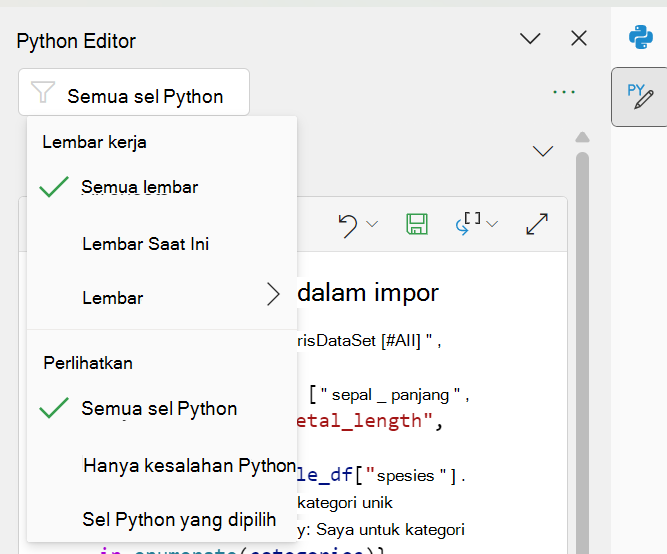Select the PY editor pencil icon
This screenshot has height=554, width=667.
click(640, 97)
